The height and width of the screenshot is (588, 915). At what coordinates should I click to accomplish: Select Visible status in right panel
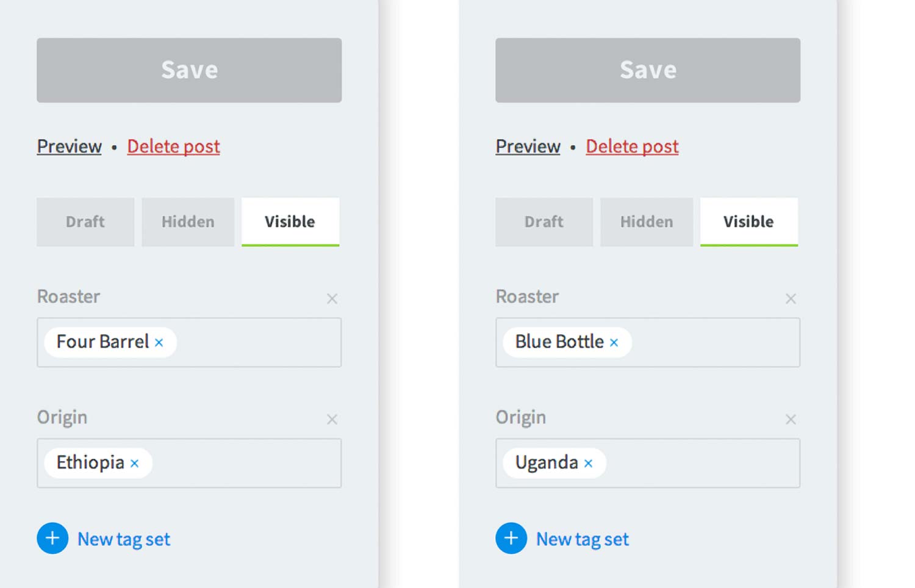[x=749, y=222]
